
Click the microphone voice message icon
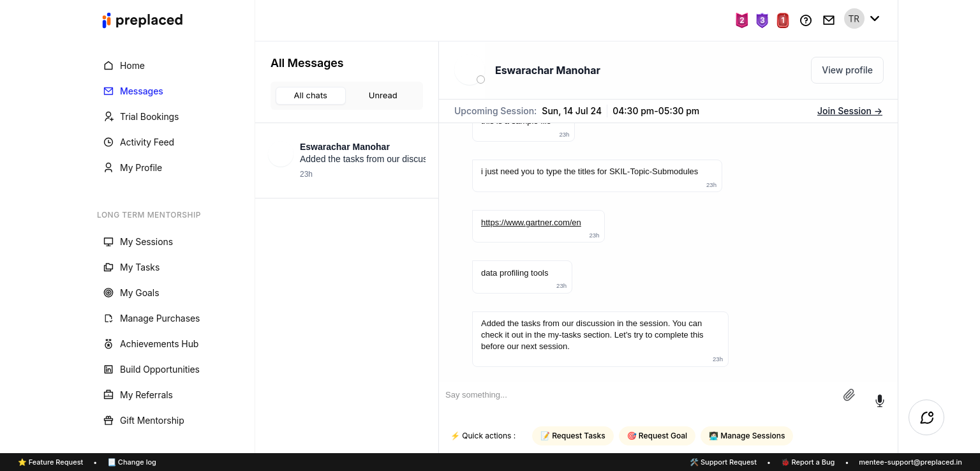point(879,401)
